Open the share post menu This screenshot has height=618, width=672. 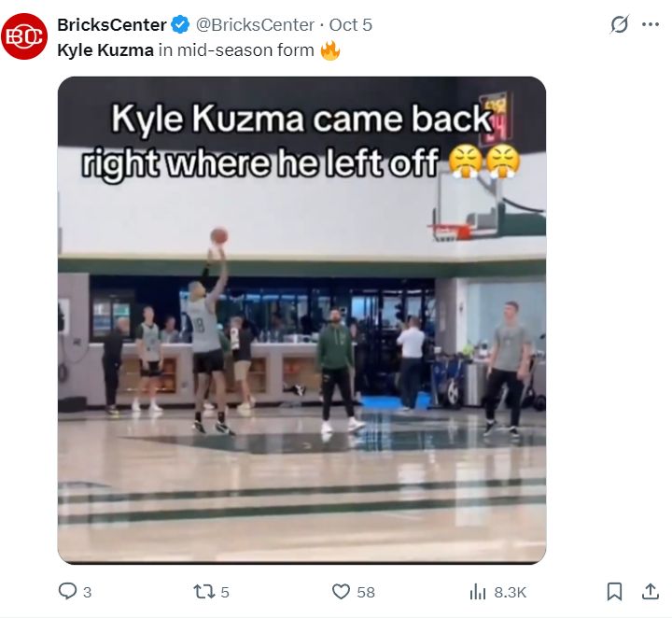pyautogui.click(x=651, y=591)
